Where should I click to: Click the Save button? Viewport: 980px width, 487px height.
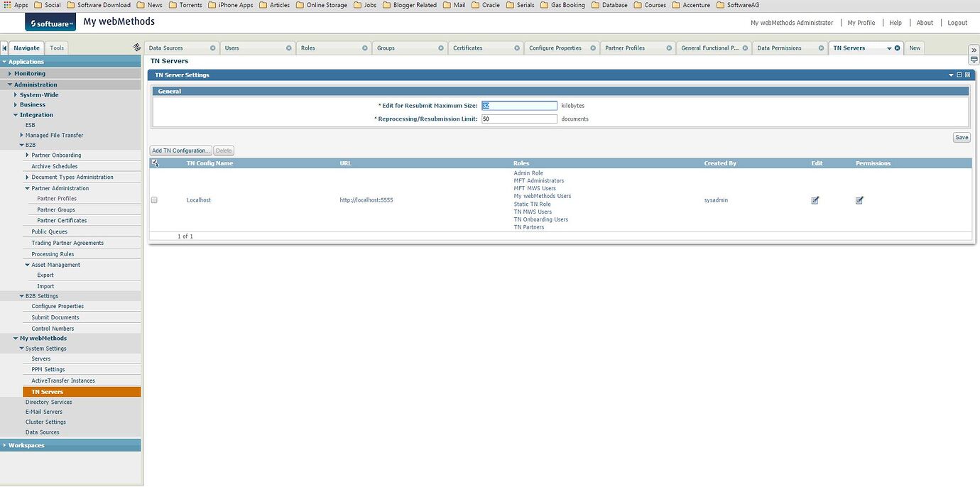tap(962, 138)
